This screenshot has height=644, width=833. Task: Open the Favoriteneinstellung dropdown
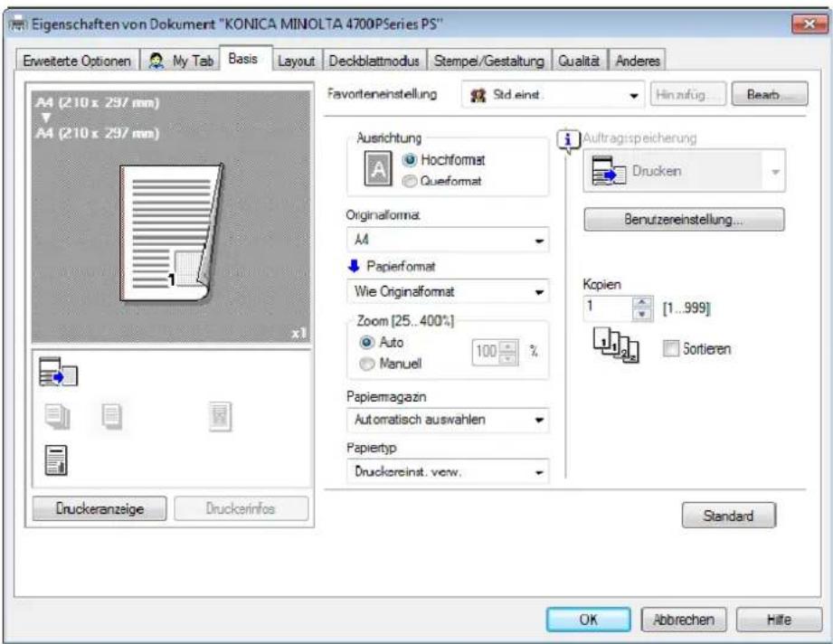[553, 95]
